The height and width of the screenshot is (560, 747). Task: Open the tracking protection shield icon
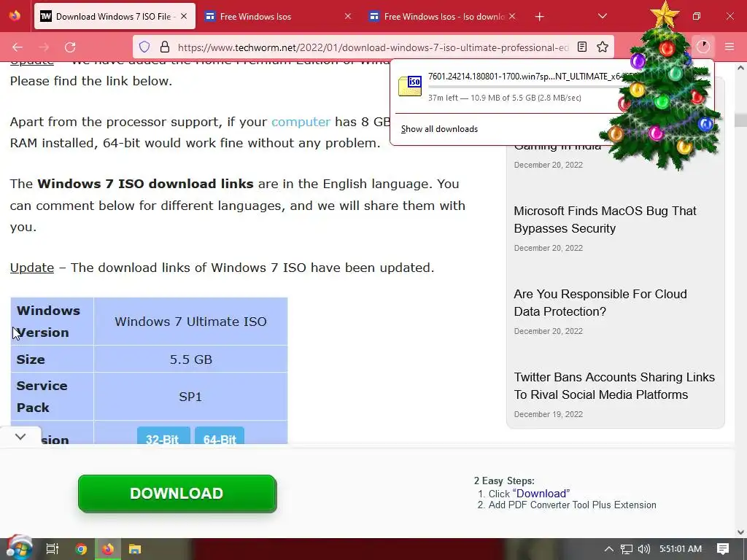pyautogui.click(x=144, y=47)
